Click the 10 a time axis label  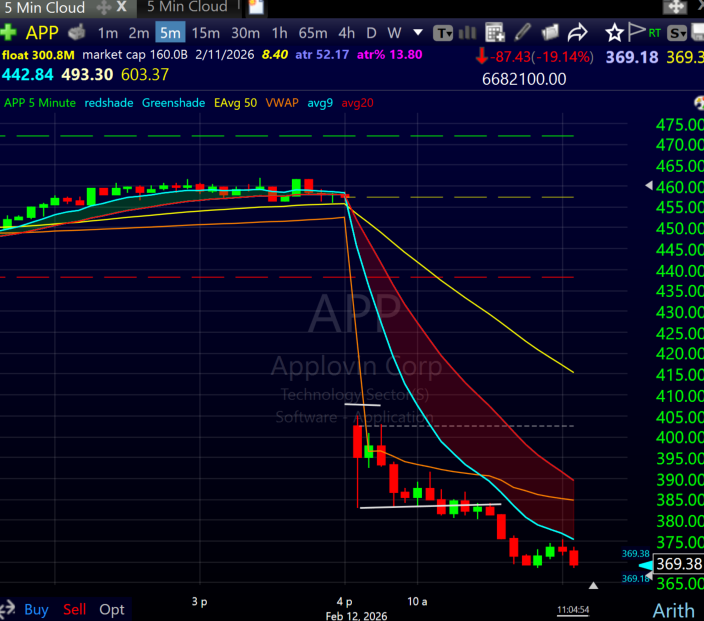tap(417, 601)
